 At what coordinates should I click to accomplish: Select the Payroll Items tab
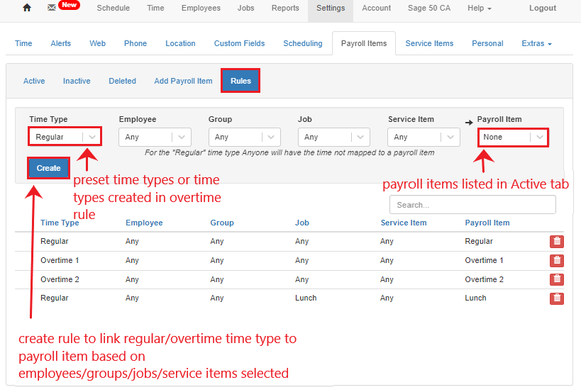(364, 44)
